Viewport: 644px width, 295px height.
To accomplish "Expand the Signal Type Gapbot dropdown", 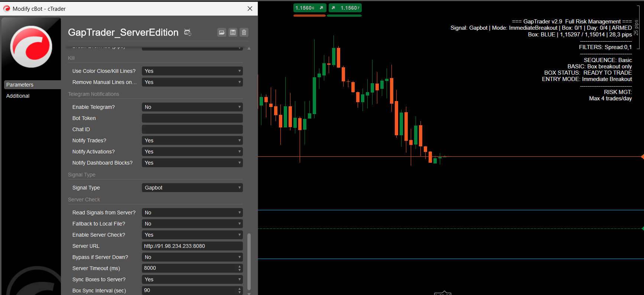I will (192, 188).
